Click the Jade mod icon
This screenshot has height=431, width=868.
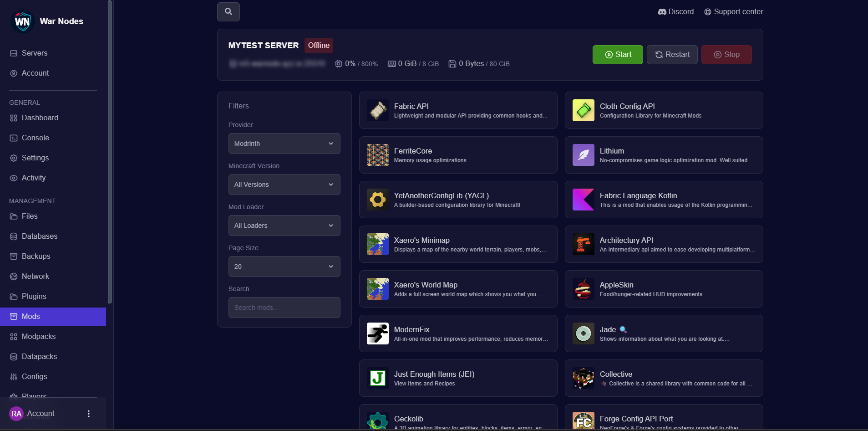point(584,334)
